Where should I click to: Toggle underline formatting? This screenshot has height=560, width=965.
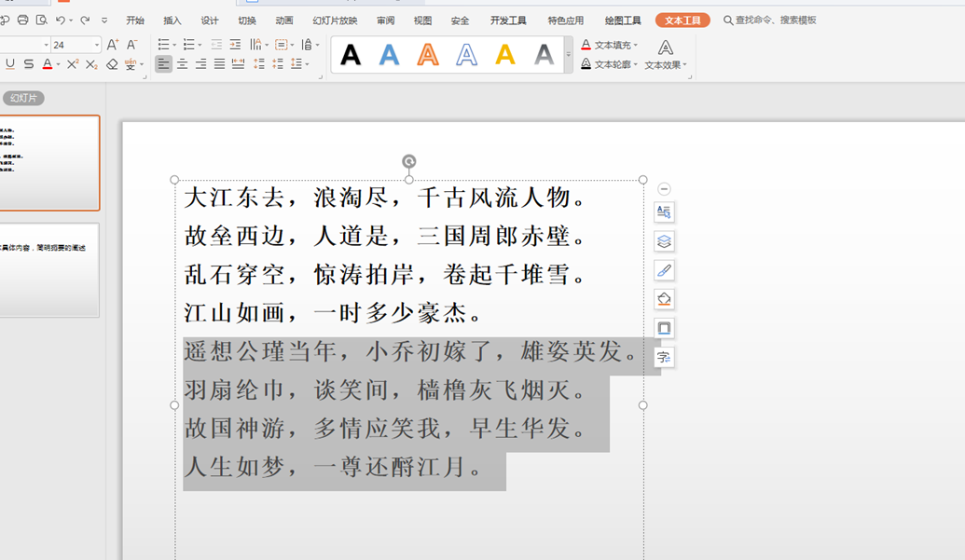[10, 64]
